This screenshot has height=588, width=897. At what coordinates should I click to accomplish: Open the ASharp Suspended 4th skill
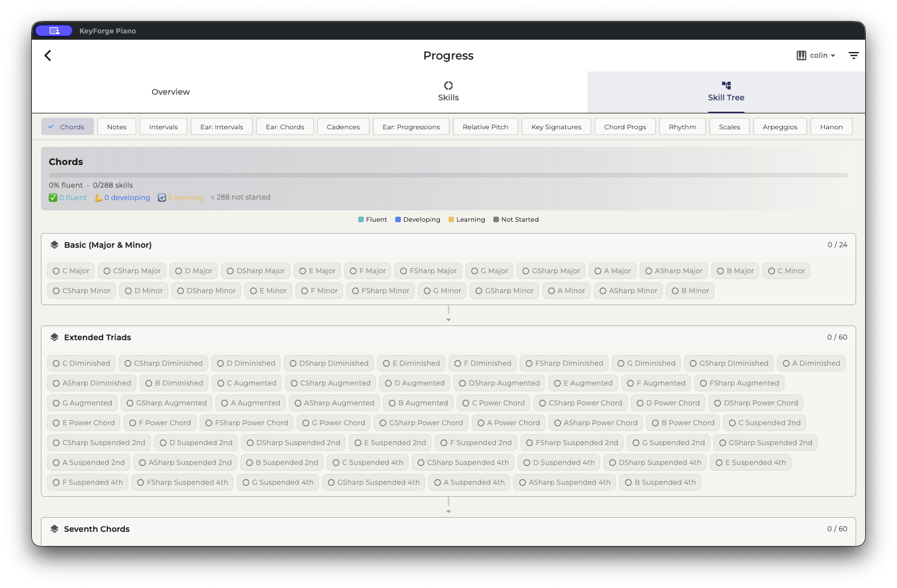tap(565, 483)
